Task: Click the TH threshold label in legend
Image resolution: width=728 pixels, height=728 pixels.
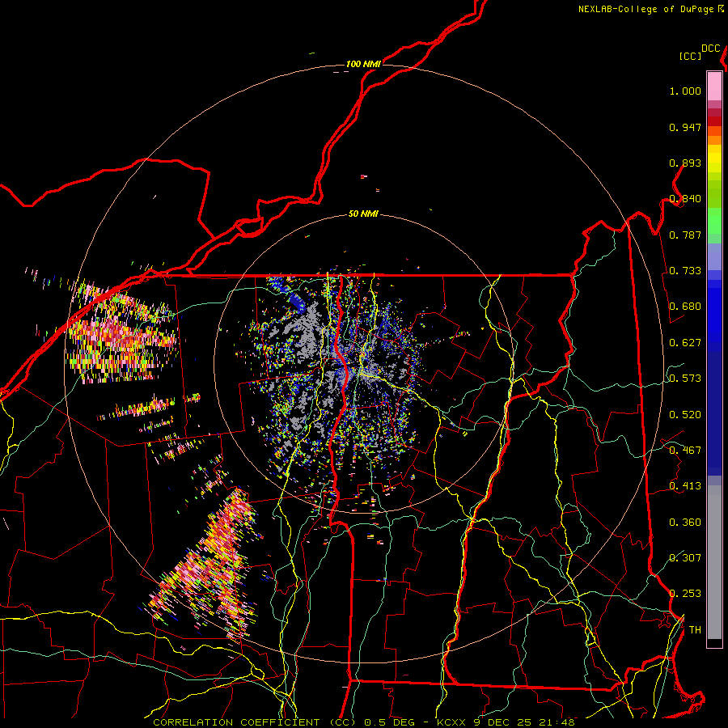Action: (695, 629)
